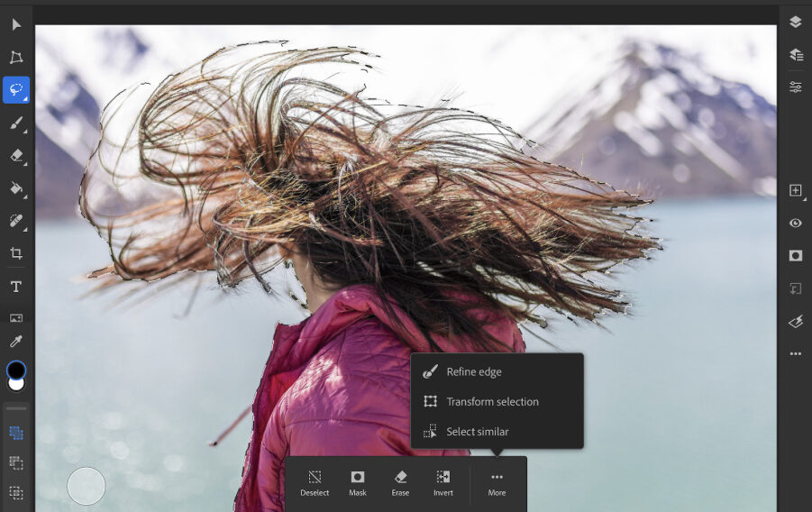Choose Refine edge from the popup

pyautogui.click(x=497, y=371)
